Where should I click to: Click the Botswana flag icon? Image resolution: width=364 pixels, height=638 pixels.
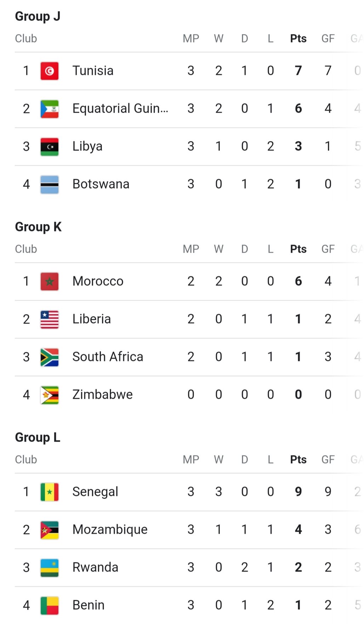tap(50, 184)
